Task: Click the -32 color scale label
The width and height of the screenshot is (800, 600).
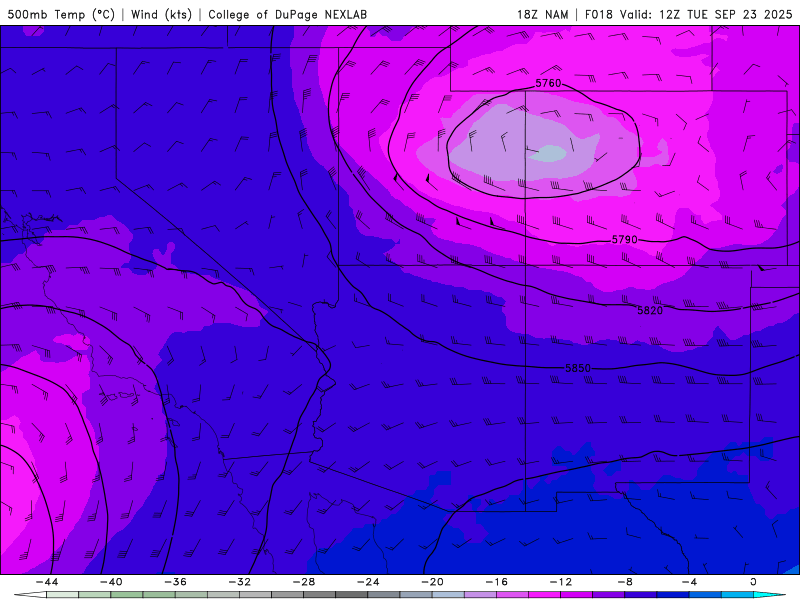Action: tap(240, 582)
